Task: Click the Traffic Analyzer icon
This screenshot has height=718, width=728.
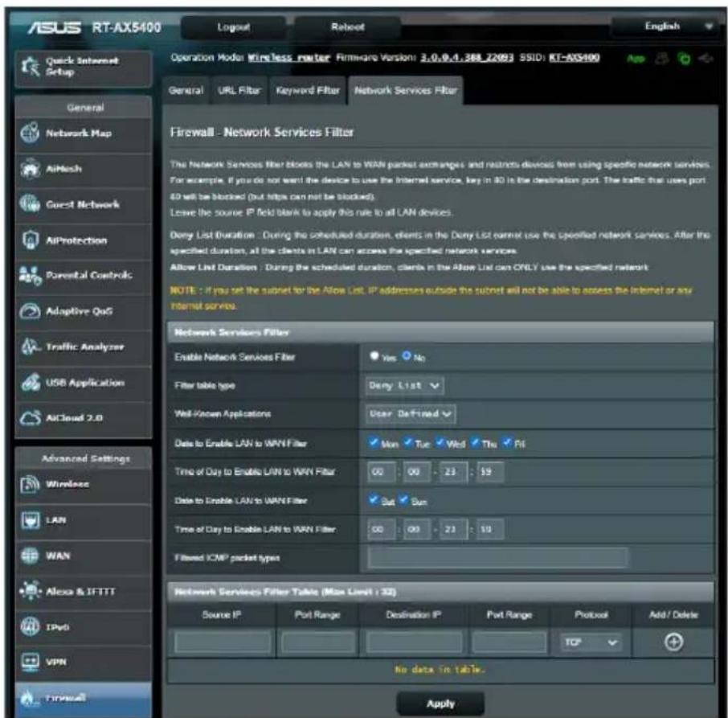Action: (31, 347)
